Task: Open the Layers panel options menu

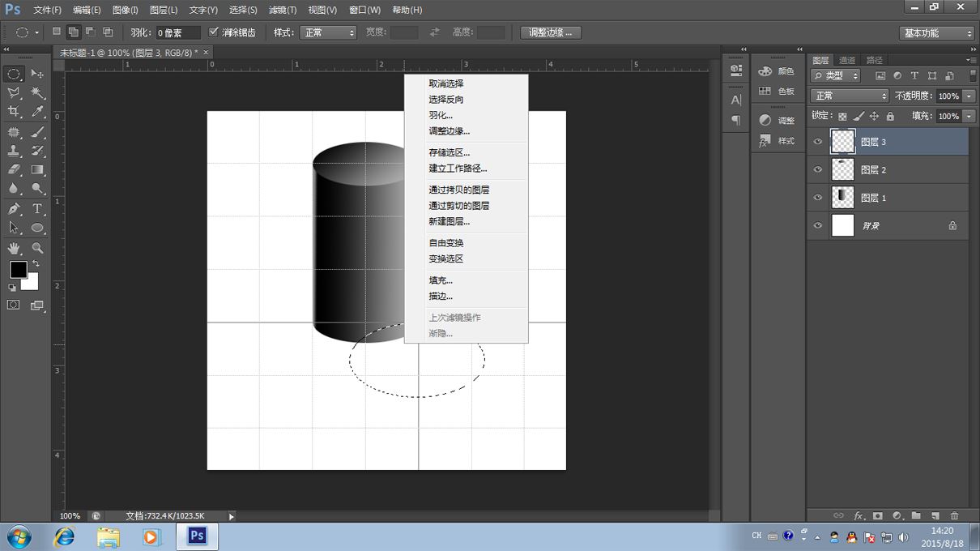Action: click(971, 60)
